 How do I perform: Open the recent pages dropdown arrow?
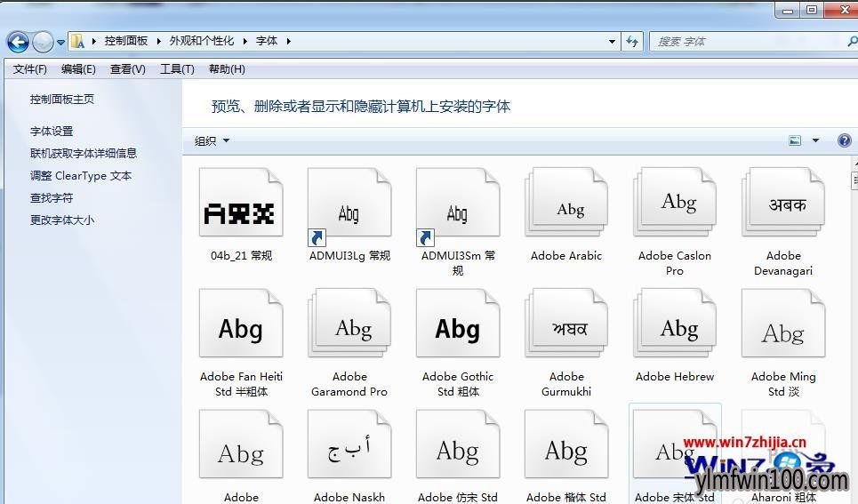60,42
